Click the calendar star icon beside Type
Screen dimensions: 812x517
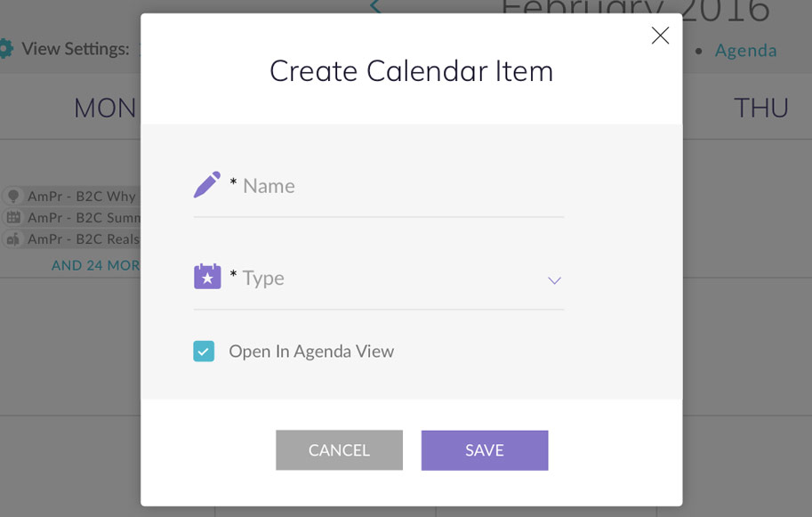pos(206,277)
